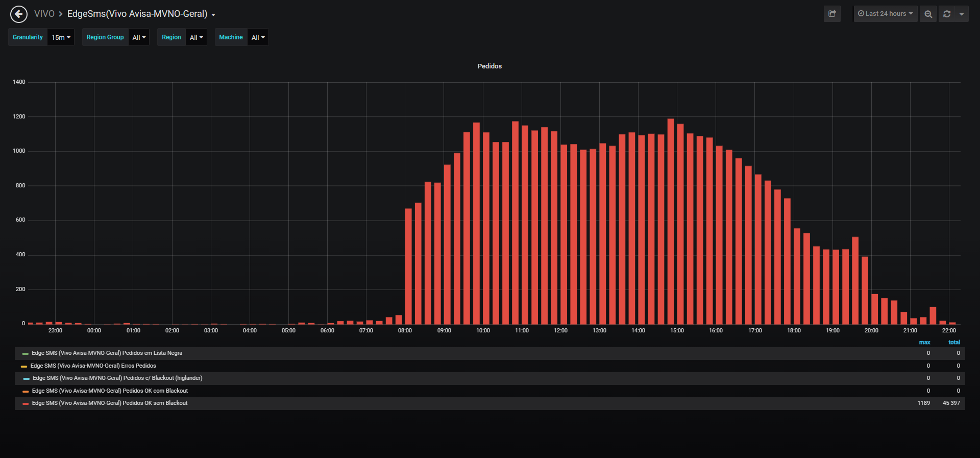Open the share dashboard icon
This screenshot has height=458, width=980.
(x=832, y=14)
